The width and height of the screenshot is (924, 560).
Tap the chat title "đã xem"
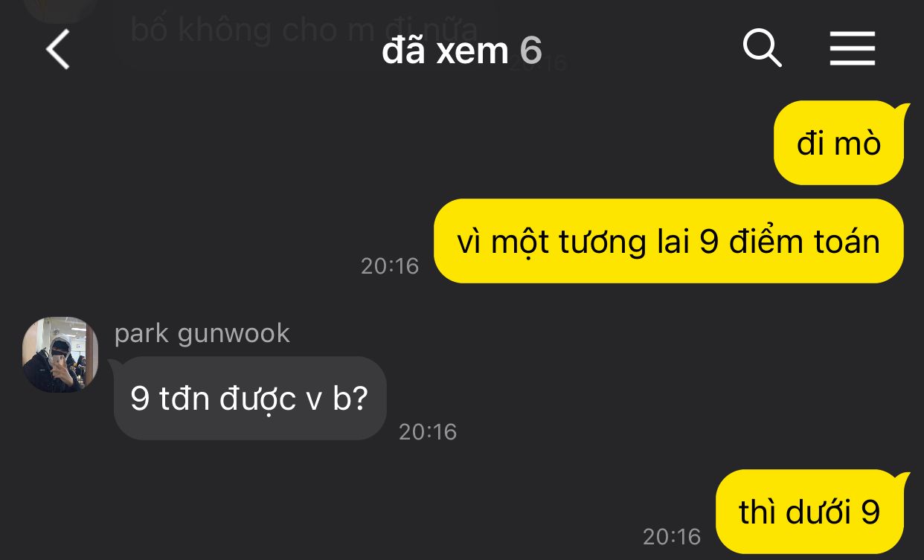445,50
